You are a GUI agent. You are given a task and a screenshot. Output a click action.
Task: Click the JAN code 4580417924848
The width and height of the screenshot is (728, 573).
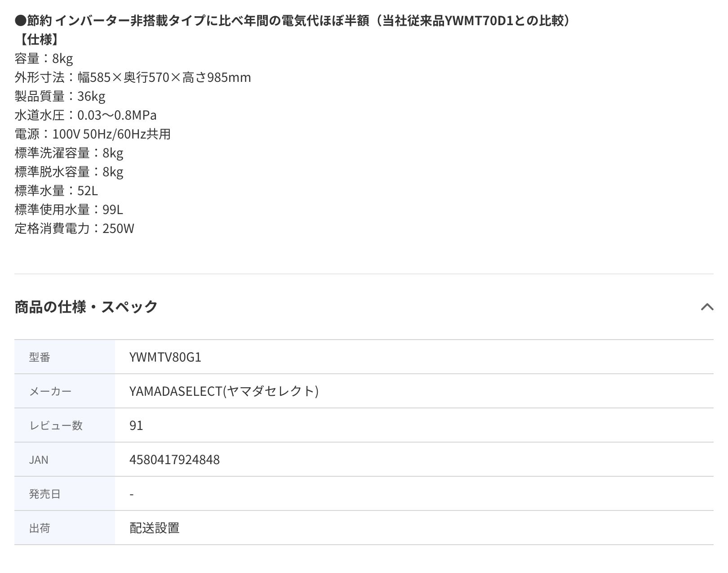click(x=174, y=460)
